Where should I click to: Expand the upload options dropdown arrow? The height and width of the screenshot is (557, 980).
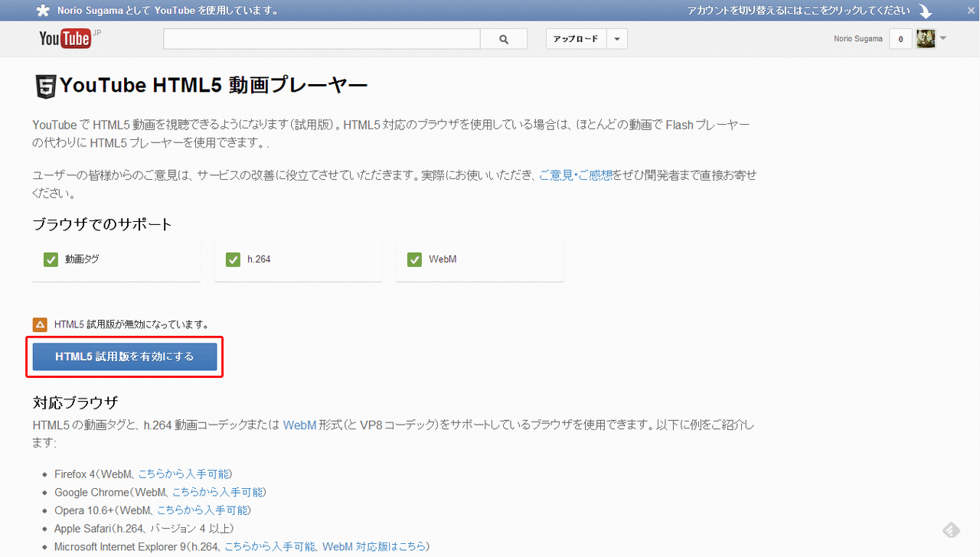point(617,39)
